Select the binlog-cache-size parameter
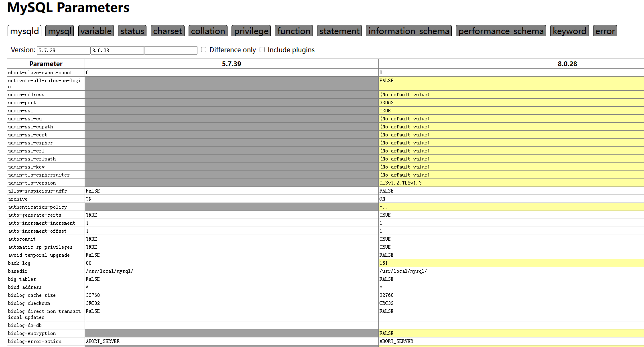 pyautogui.click(x=32, y=295)
